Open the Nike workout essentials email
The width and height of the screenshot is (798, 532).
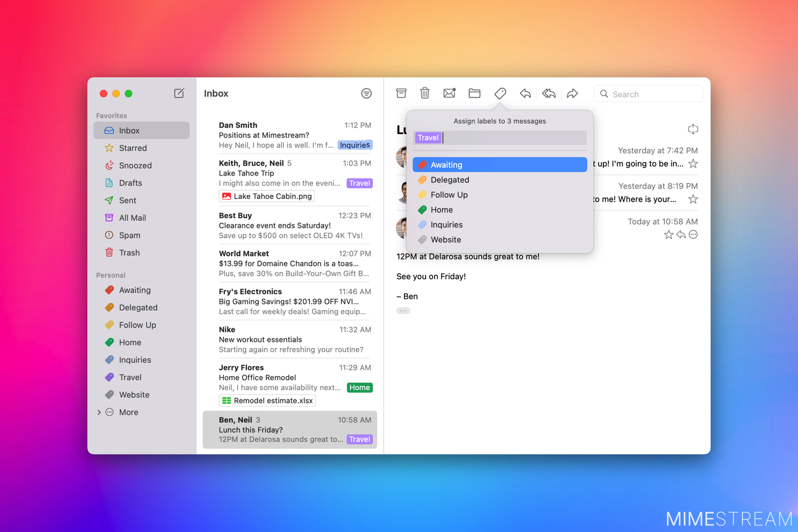coord(290,339)
